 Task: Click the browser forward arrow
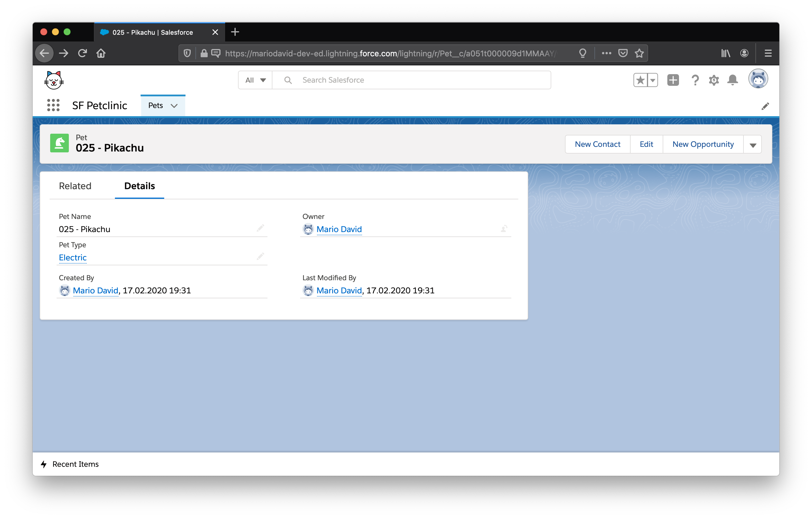click(x=63, y=53)
